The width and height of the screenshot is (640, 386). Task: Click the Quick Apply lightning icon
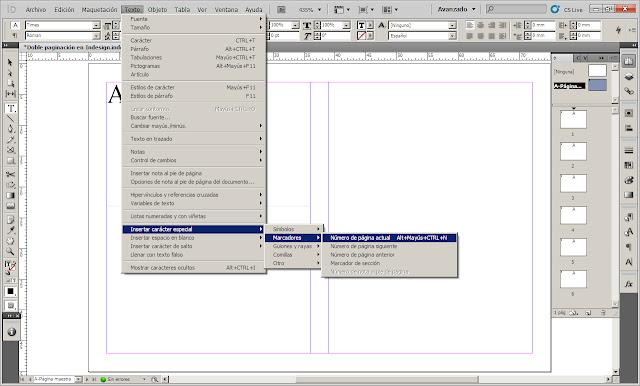pos(619,30)
